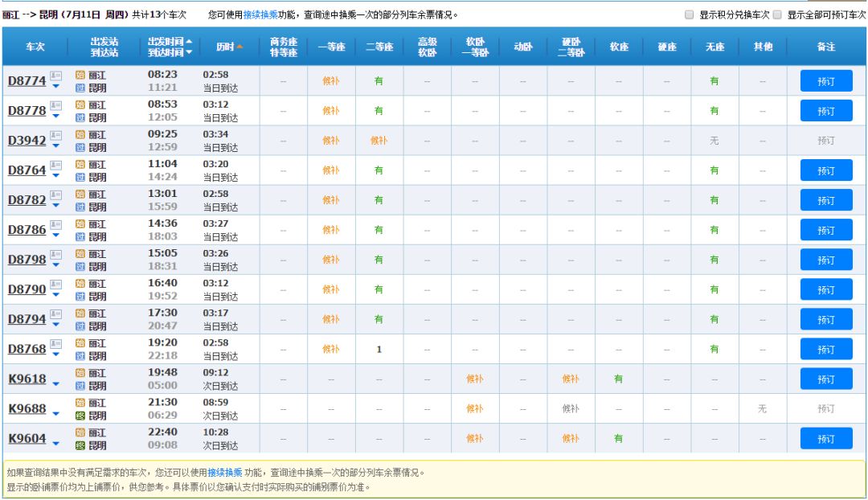Open the 接续换乘 transfer link
This screenshot has width=868, height=500.
click(x=262, y=14)
